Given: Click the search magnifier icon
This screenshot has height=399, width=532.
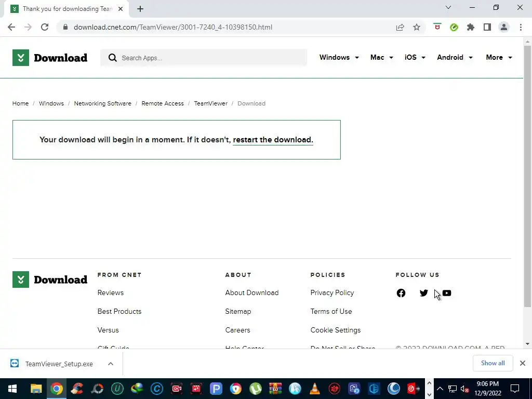Looking at the screenshot, I should coord(113,58).
